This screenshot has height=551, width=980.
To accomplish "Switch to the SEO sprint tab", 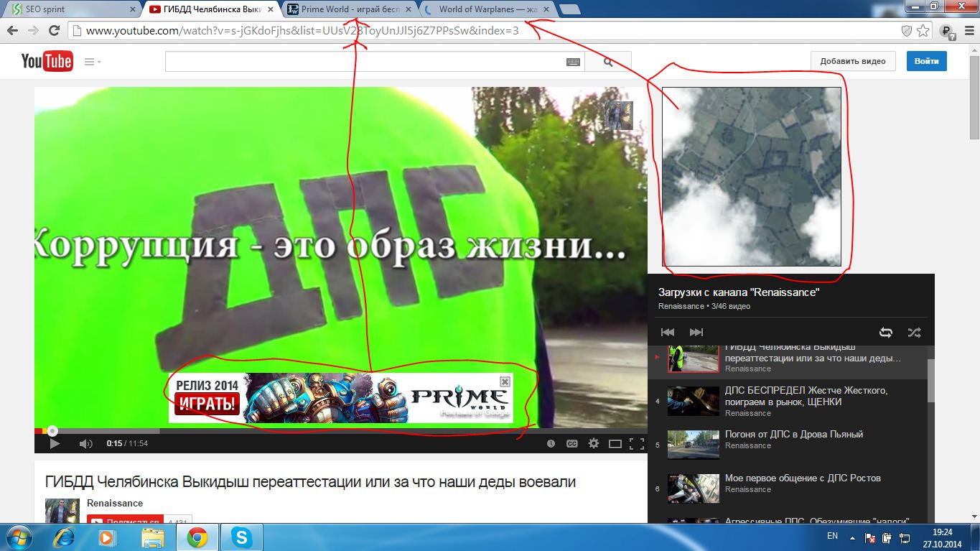I will (x=72, y=9).
